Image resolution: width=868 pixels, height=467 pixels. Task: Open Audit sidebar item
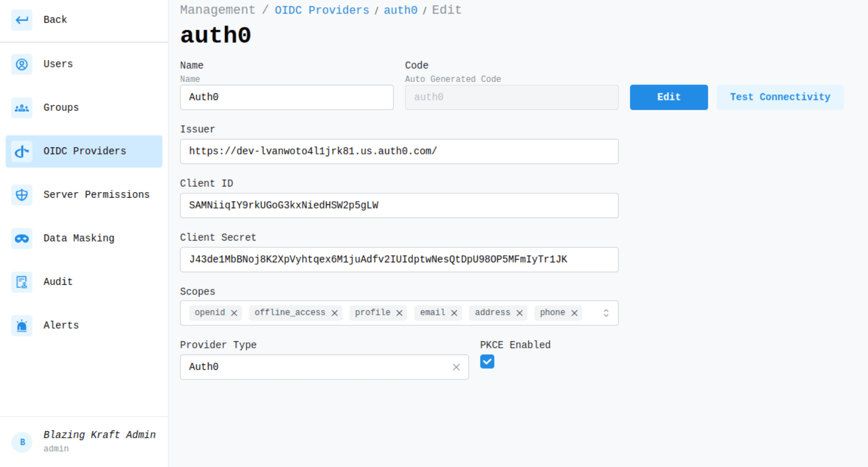point(84,282)
